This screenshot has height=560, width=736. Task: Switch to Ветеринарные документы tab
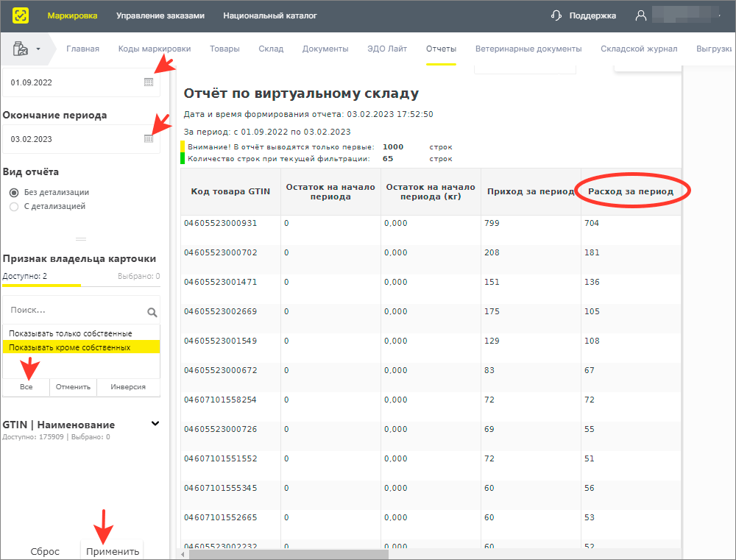pos(528,49)
